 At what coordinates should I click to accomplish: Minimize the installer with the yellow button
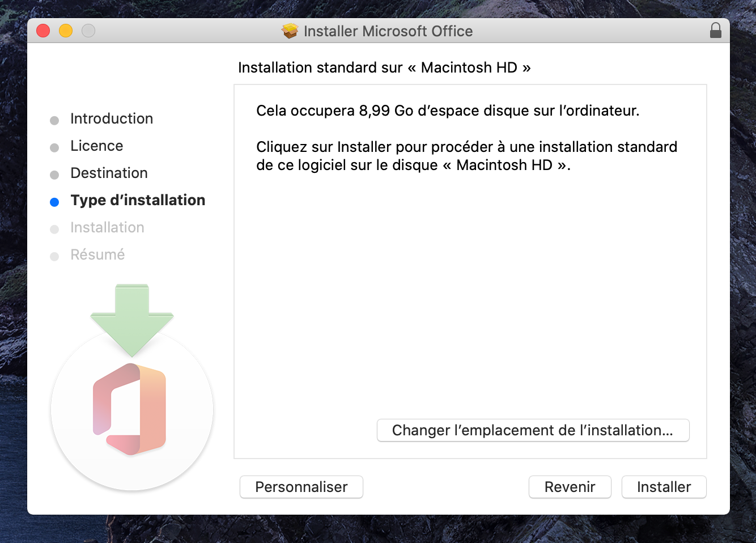[x=66, y=31]
